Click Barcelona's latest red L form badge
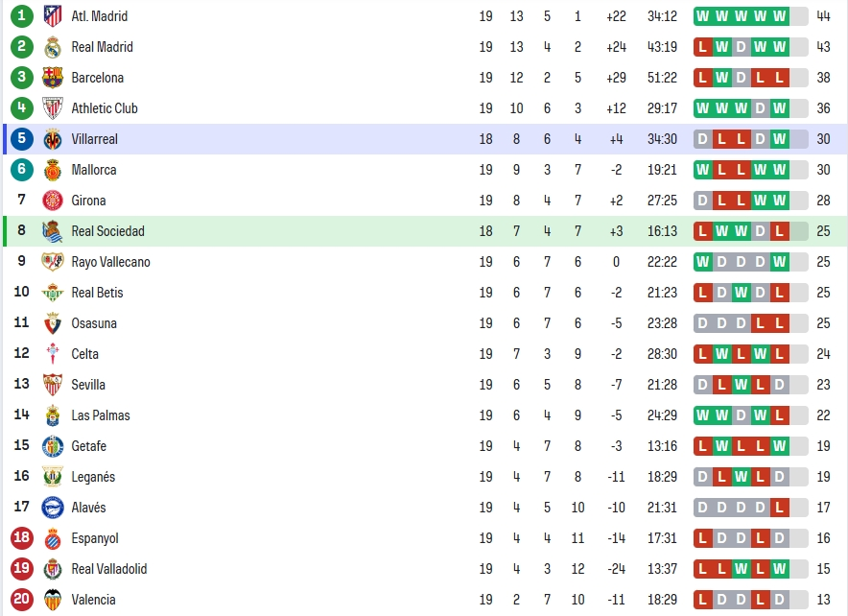The image size is (848, 616). 779,78
